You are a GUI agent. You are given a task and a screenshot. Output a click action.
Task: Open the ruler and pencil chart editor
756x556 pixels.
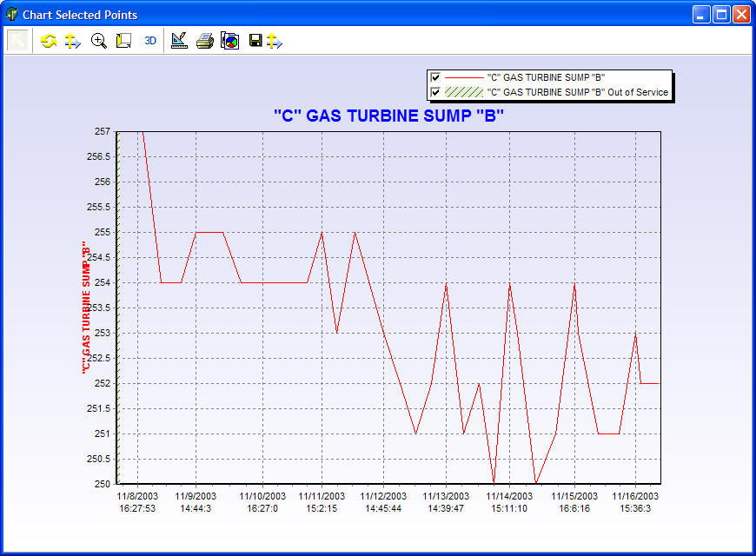click(x=179, y=41)
